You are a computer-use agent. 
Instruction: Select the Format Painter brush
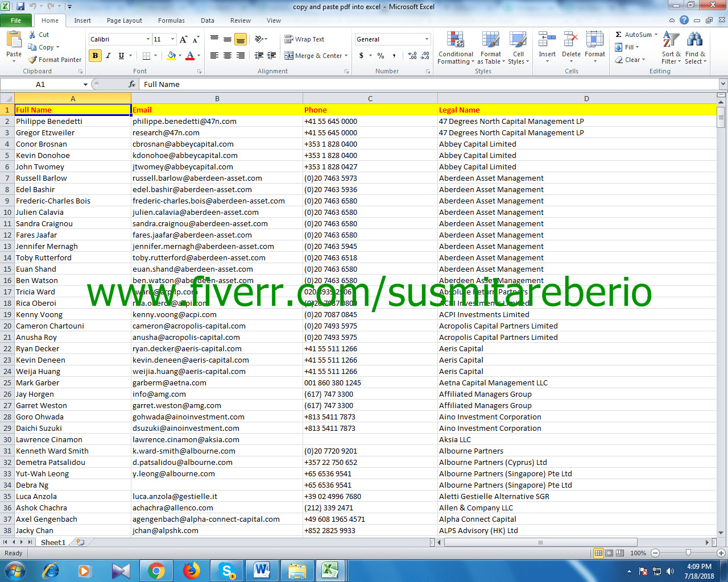(33, 60)
